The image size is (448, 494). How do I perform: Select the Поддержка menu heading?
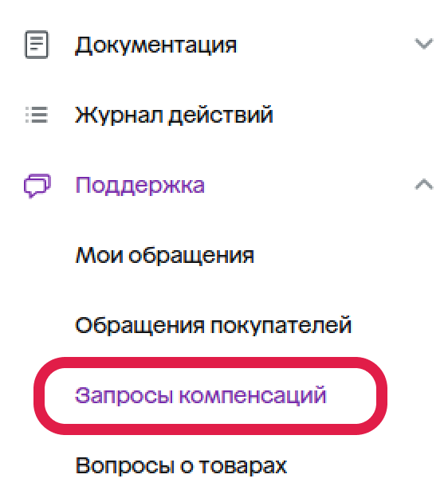point(140,185)
